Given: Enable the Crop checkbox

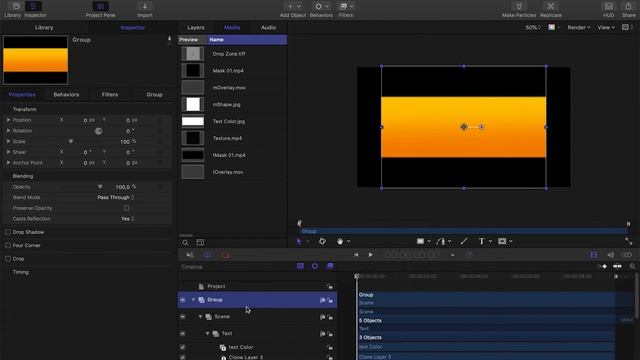Looking at the screenshot, I should tap(8, 259).
